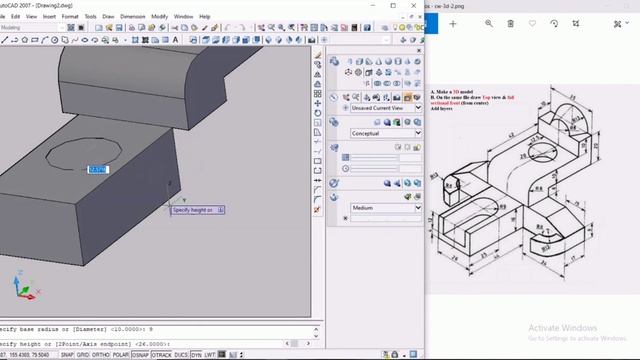Image resolution: width=640 pixels, height=360 pixels.
Task: Select the Arc draw tool
Action: pyautogui.click(x=44, y=40)
